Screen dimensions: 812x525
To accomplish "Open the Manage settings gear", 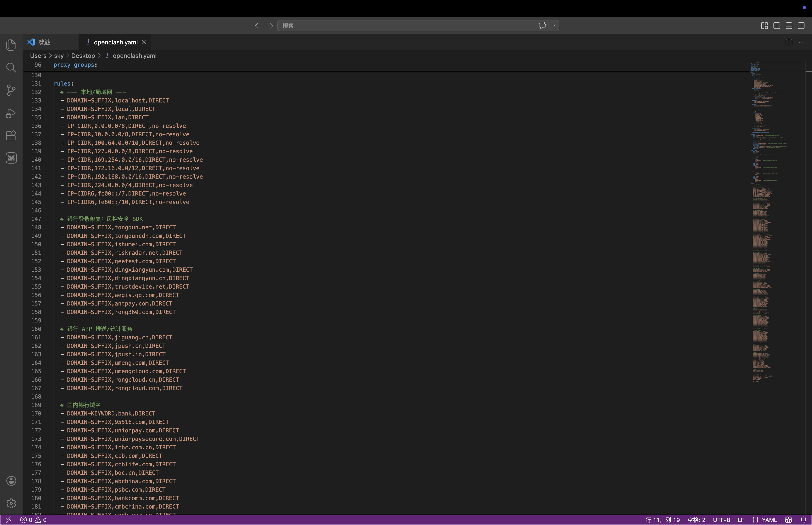I will 11,503.
